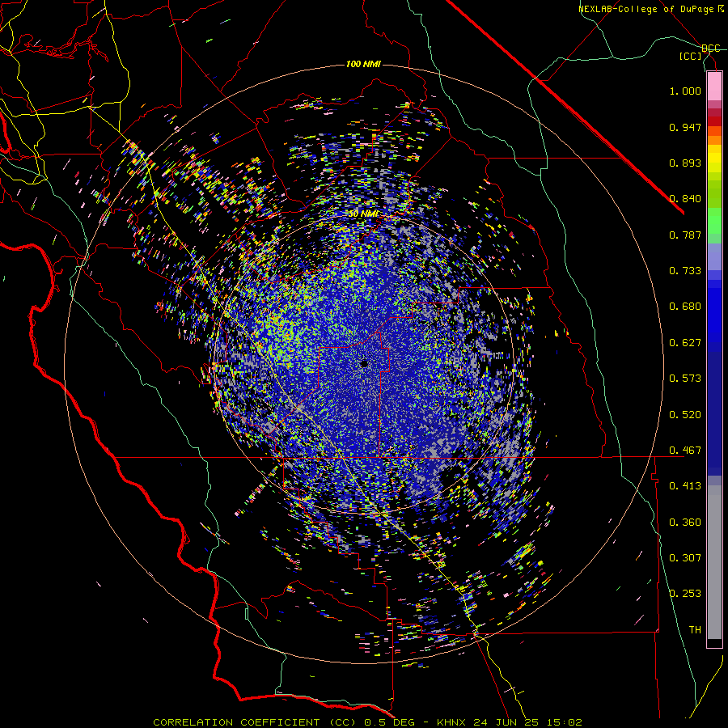Click the 0.627 color scale value
Viewport: 728px width, 728px height.
685,343
